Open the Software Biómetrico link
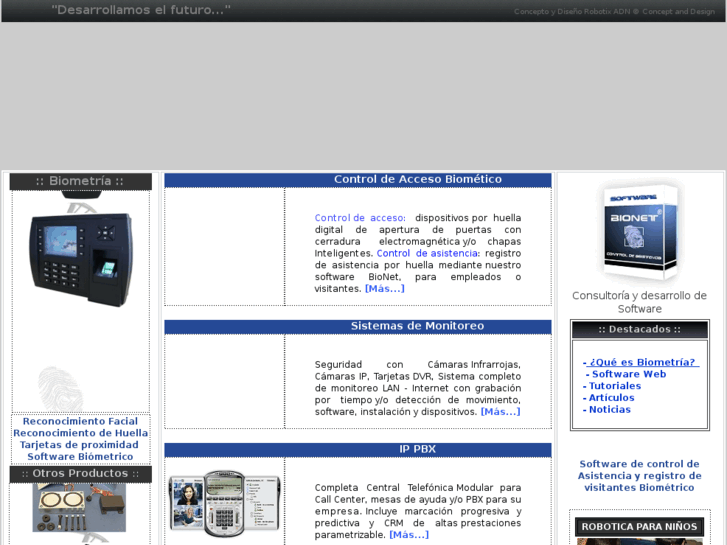This screenshot has height=545, width=727. point(80,456)
